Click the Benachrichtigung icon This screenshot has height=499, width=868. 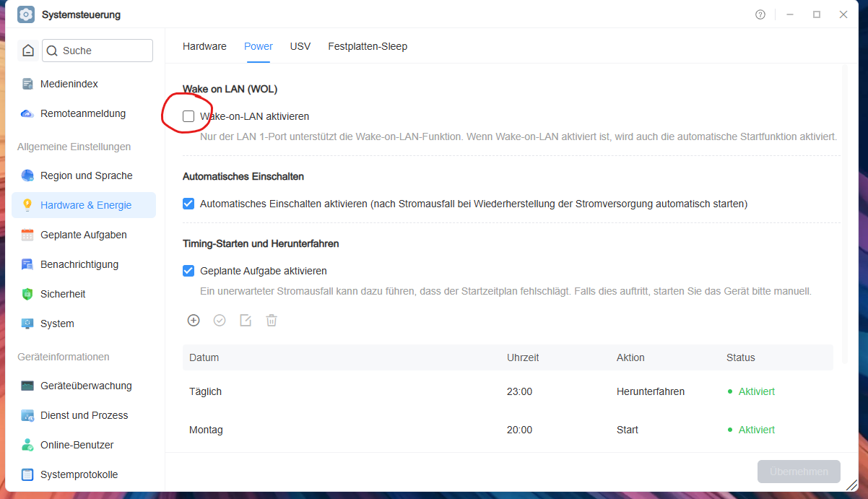[x=27, y=264]
